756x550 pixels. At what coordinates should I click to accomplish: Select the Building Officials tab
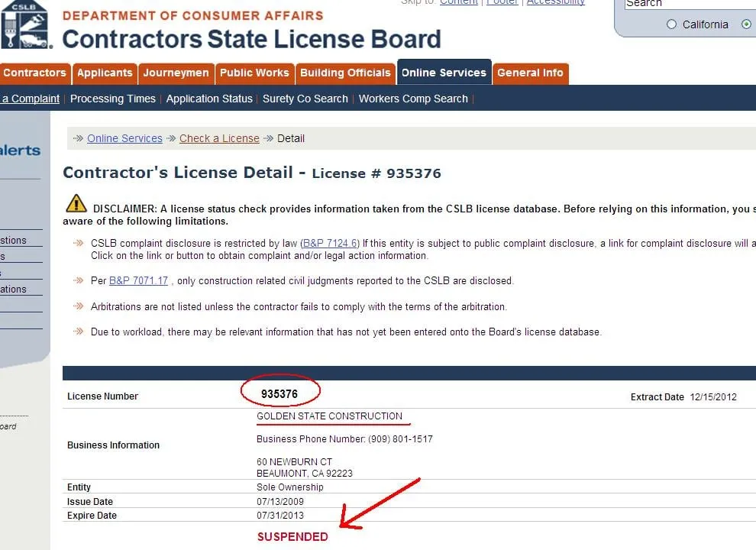(x=345, y=73)
